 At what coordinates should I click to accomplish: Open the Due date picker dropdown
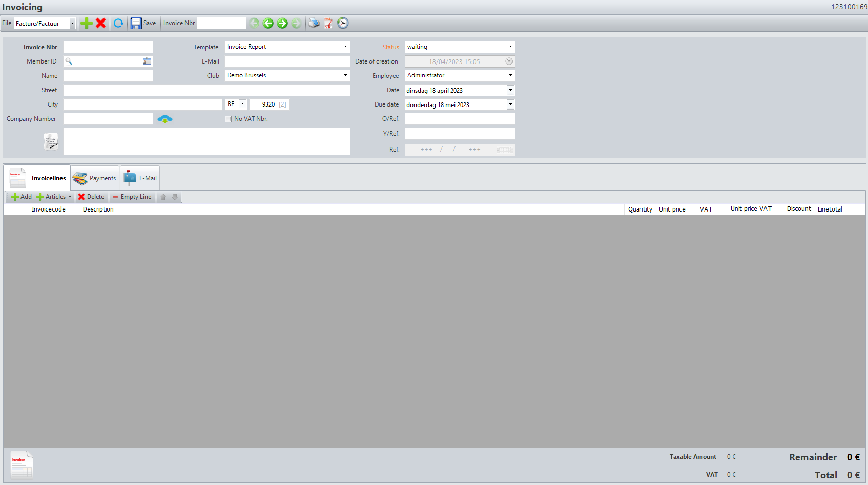point(510,104)
